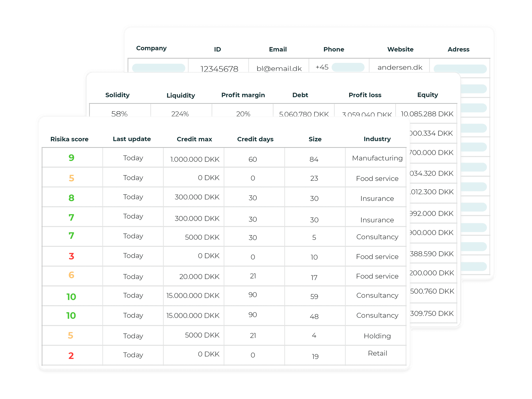Click the Credit max column header
Image resolution: width=532 pixels, height=399 pixels.
coord(194,139)
